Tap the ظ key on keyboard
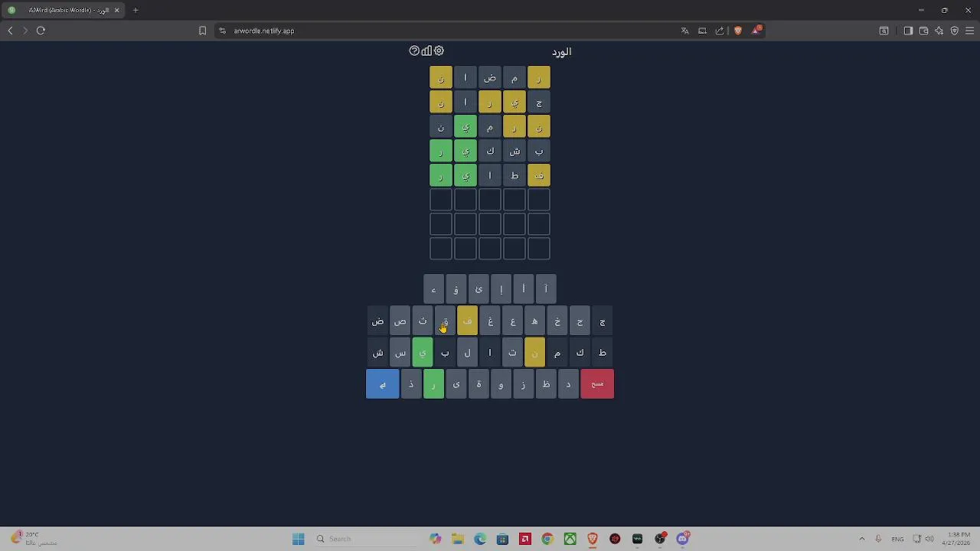This screenshot has width=980, height=551. point(546,384)
